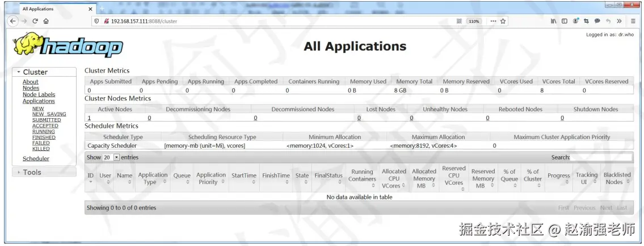
Task: Filter applications by NEW_SAVING state
Action: point(49,114)
